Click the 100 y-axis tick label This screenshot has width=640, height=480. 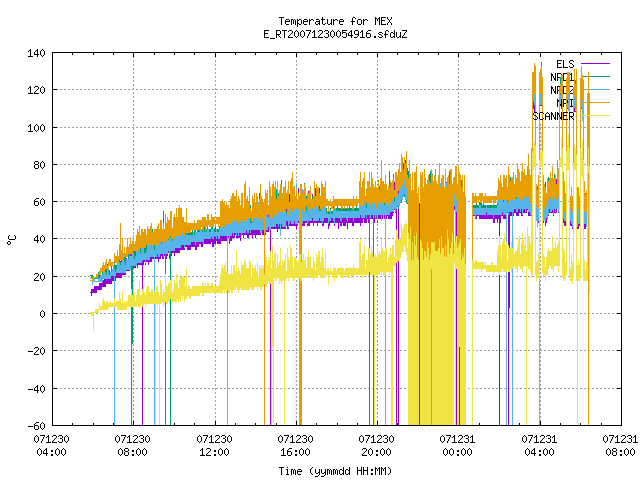pos(36,128)
